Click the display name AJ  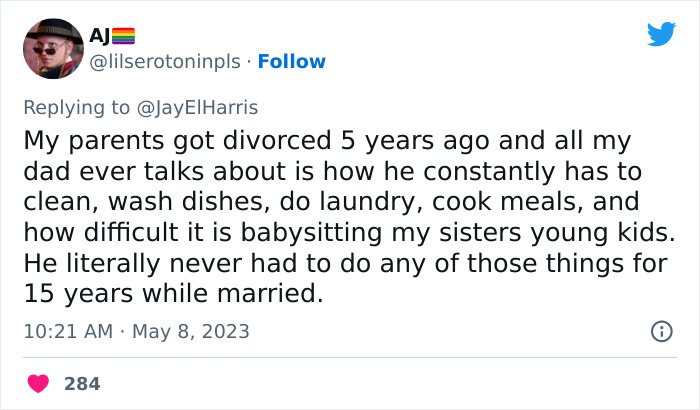(x=99, y=37)
